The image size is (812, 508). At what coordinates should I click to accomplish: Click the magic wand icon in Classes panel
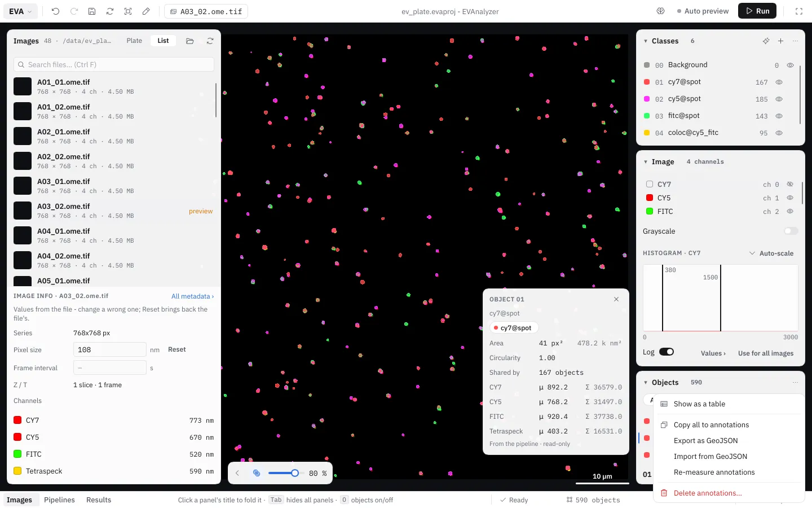pyautogui.click(x=766, y=41)
